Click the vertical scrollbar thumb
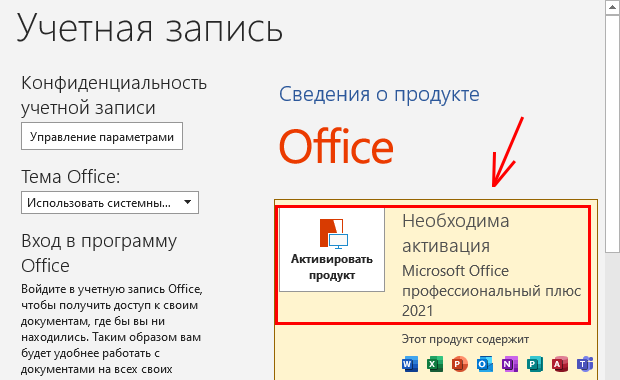Screen dimensions: 620x380 [612, 134]
